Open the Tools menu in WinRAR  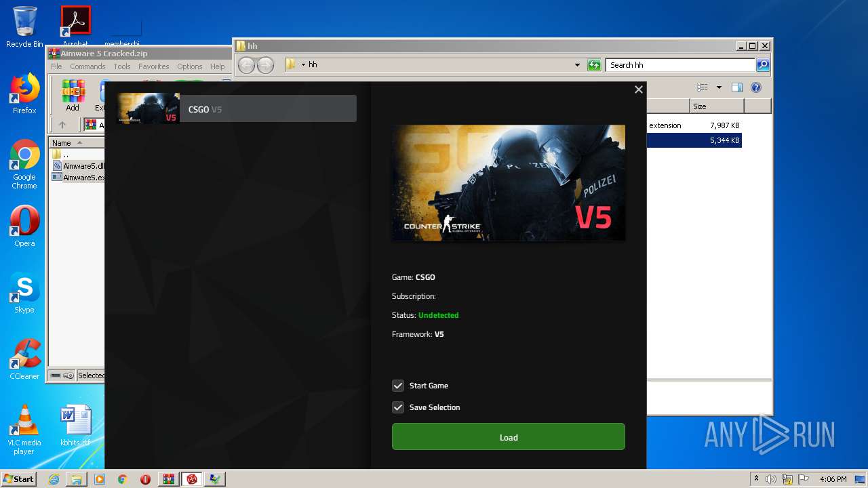pos(122,66)
